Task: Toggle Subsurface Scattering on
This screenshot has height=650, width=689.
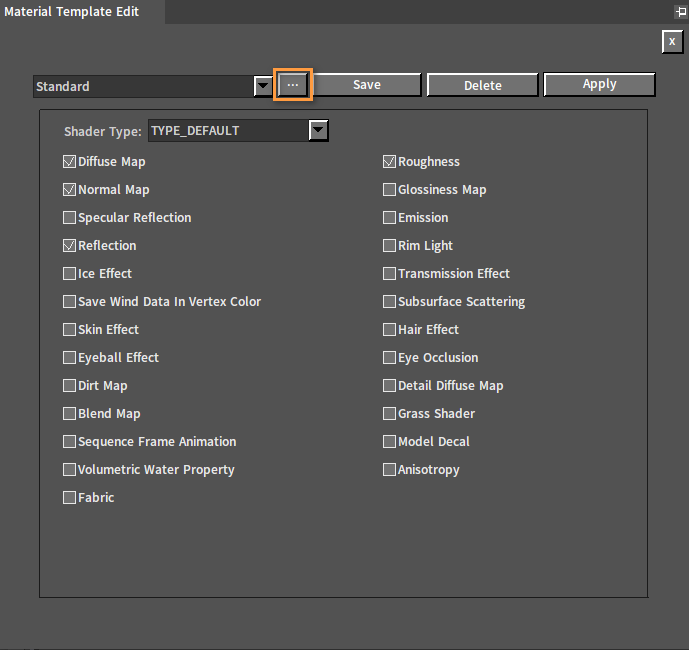Action: point(389,302)
